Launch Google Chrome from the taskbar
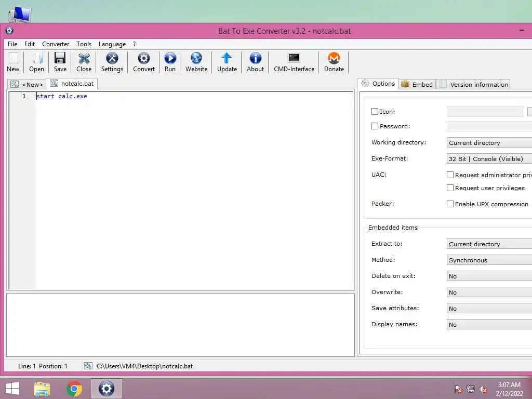Screen dimensions: 532x399 [74, 389]
